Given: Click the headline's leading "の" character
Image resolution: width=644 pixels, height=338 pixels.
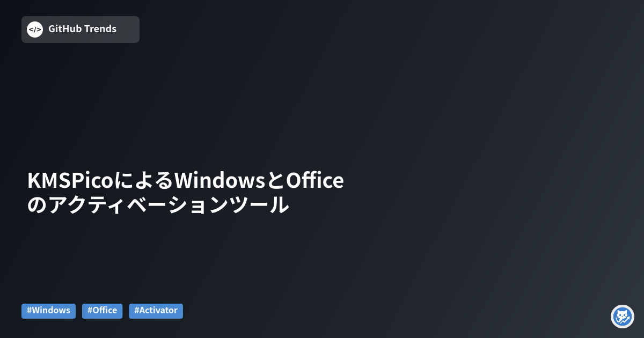Looking at the screenshot, I should point(38,205).
